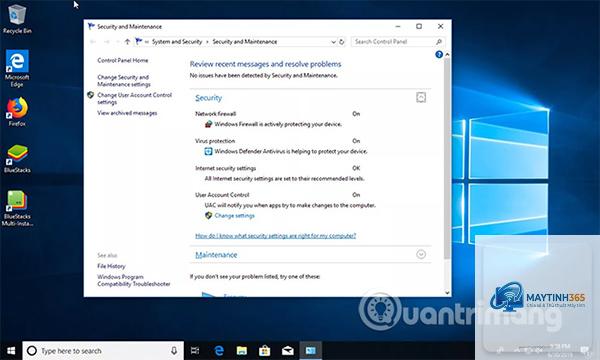The height and width of the screenshot is (360, 600).
Task: Click the System and Security breadcrumb
Action: coord(177,42)
